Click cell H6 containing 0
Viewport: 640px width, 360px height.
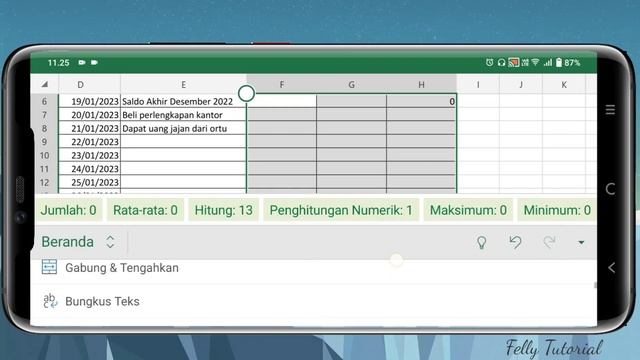(421, 101)
